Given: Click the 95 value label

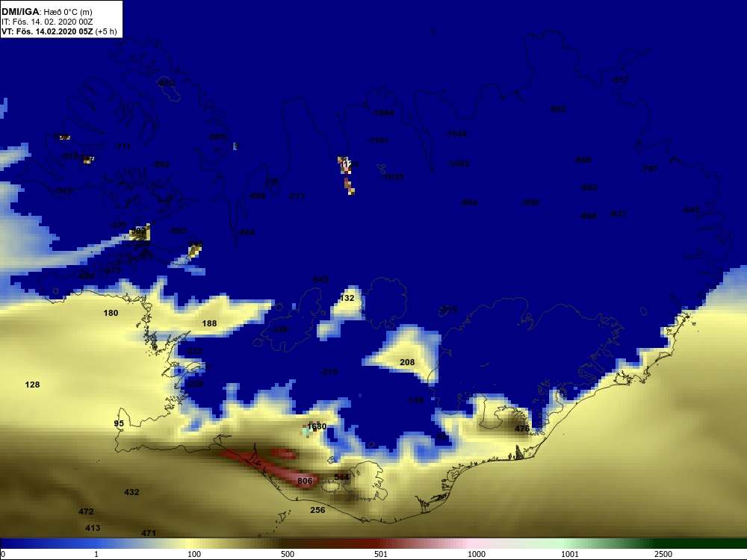Looking at the screenshot, I should 119,423.
